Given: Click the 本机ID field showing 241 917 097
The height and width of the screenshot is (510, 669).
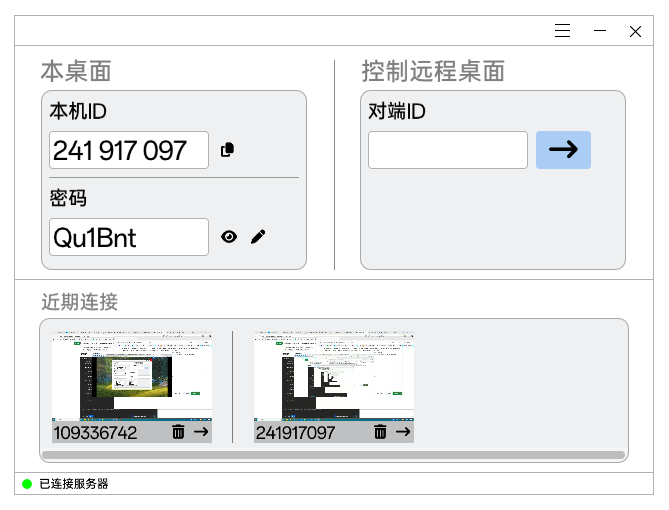Looking at the screenshot, I should (x=128, y=150).
